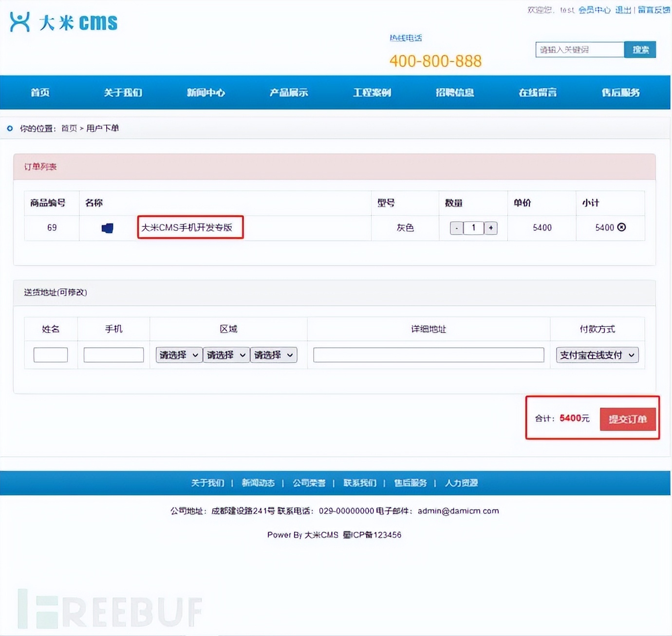Viewport: 672px width, 636px height.
Task: Open the 支付宝在线支付 payment dropdown
Action: (x=597, y=355)
